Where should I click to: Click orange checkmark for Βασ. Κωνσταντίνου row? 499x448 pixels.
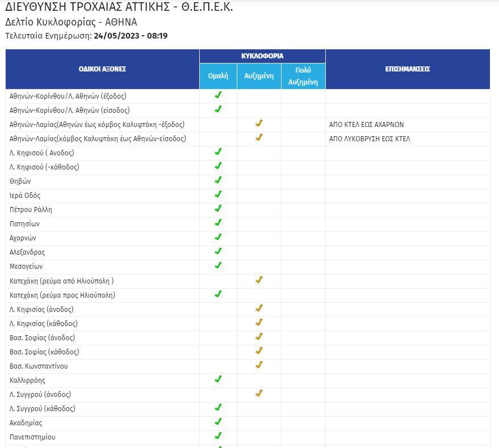tap(259, 365)
